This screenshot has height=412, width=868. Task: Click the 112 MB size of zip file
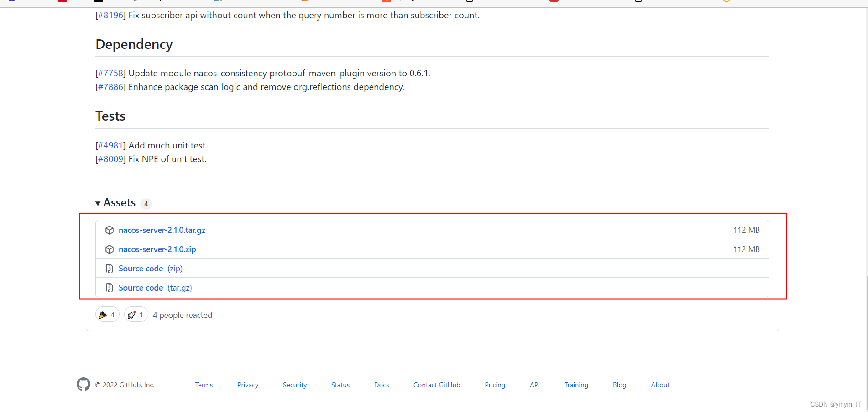pyautogui.click(x=747, y=249)
